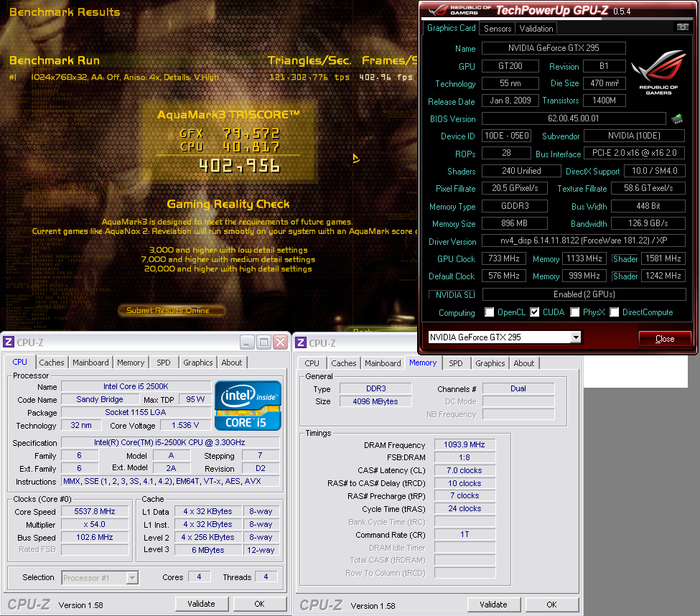Toggle the PhysX checkbox

[x=574, y=312]
